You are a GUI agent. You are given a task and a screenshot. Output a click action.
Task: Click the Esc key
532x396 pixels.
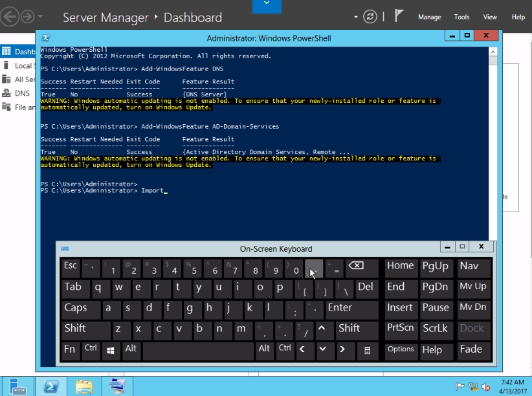coord(71,267)
